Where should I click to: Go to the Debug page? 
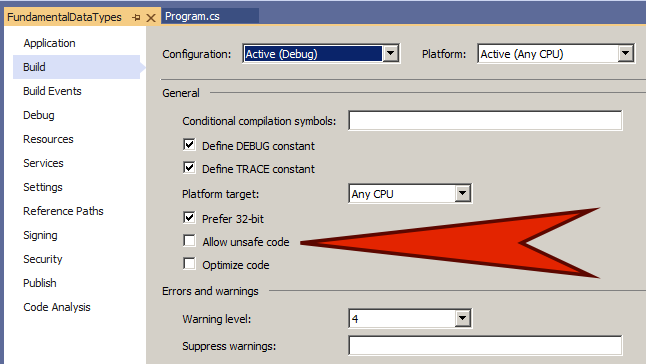pyautogui.click(x=39, y=115)
